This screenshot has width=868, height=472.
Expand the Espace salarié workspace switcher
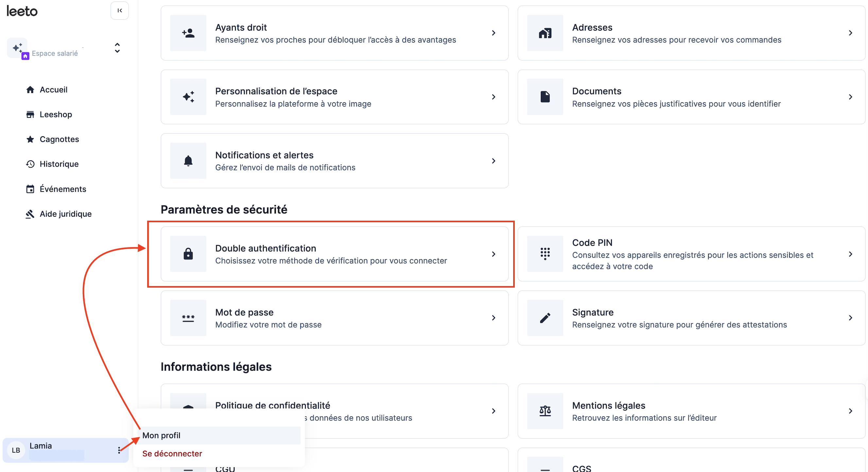pos(117,48)
